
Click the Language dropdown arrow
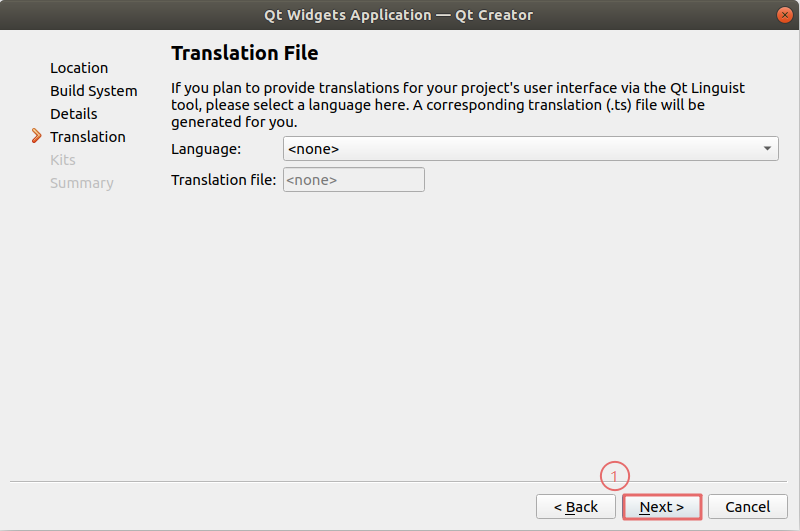click(767, 149)
